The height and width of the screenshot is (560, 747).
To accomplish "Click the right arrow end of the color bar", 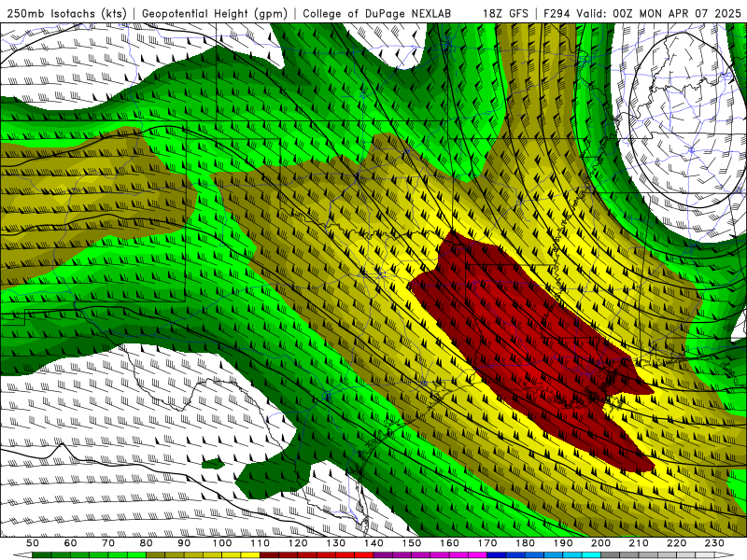I will click(x=725, y=554).
